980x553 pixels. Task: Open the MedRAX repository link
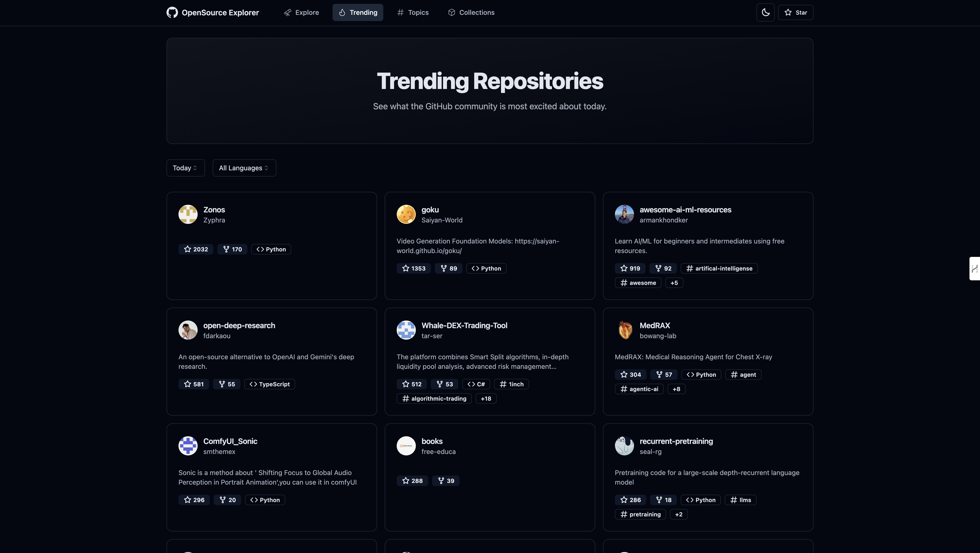click(655, 326)
